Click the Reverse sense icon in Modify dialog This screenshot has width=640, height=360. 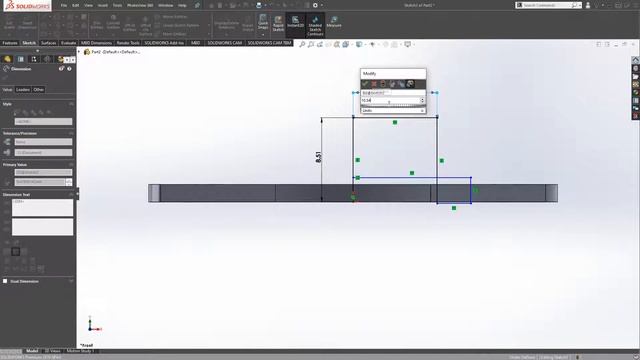point(392,84)
